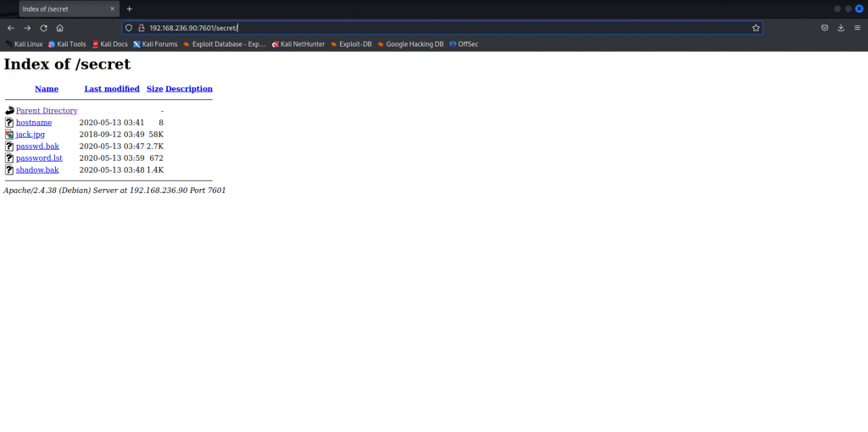
Task: Click the shield tracking protection icon
Action: 129,28
